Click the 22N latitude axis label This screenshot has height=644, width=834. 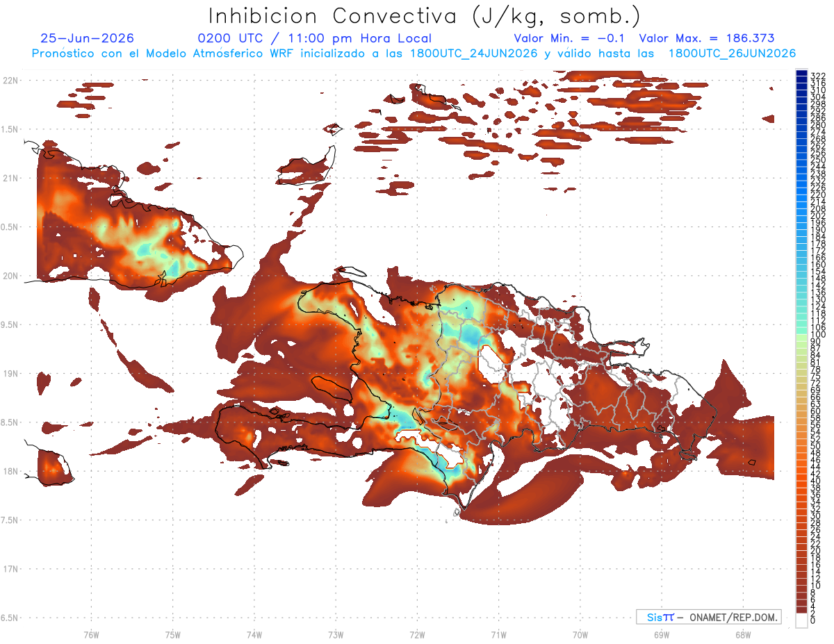(x=10, y=81)
